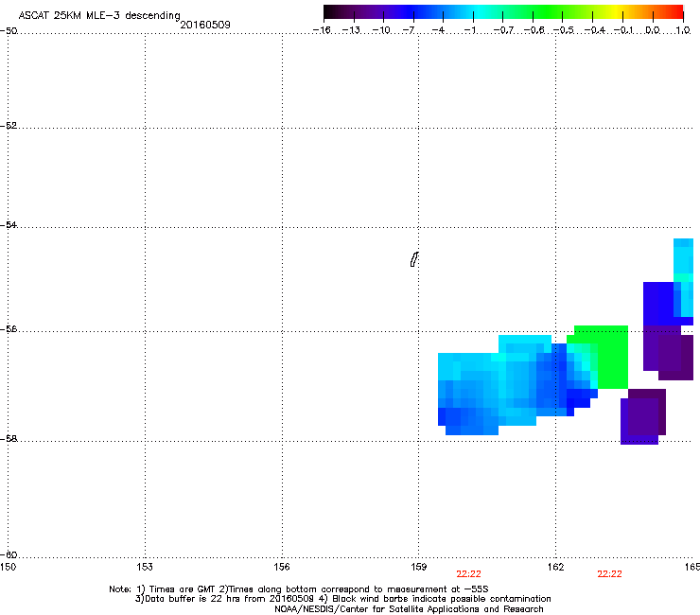The height and width of the screenshot is (615, 700).
Task: Click the small island outline near 159
Action: tap(414, 259)
